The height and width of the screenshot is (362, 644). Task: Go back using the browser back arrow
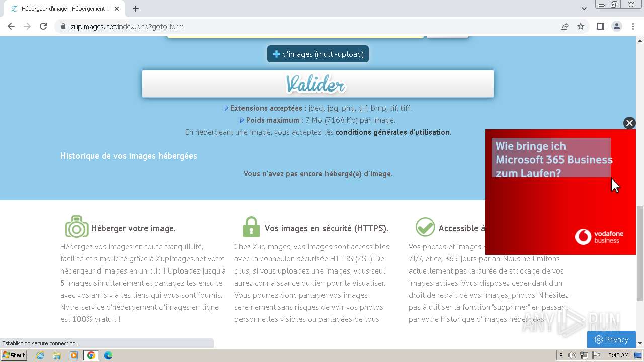click(x=11, y=26)
